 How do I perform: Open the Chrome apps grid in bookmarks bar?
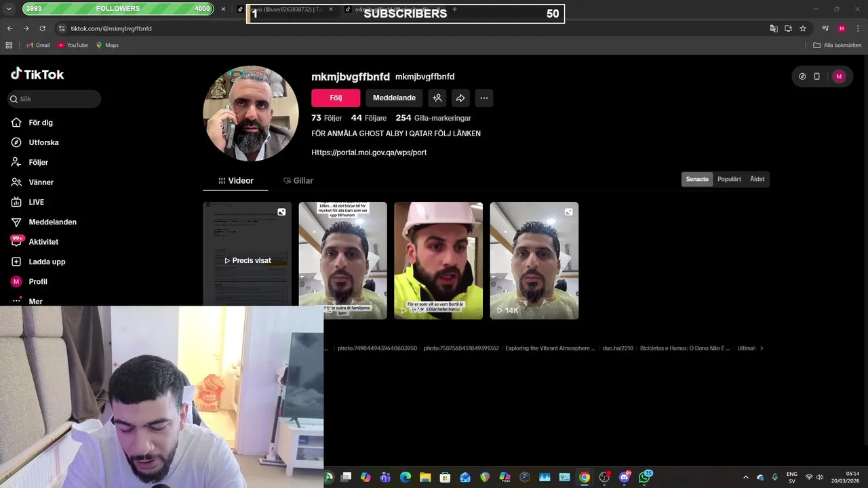[x=9, y=45]
